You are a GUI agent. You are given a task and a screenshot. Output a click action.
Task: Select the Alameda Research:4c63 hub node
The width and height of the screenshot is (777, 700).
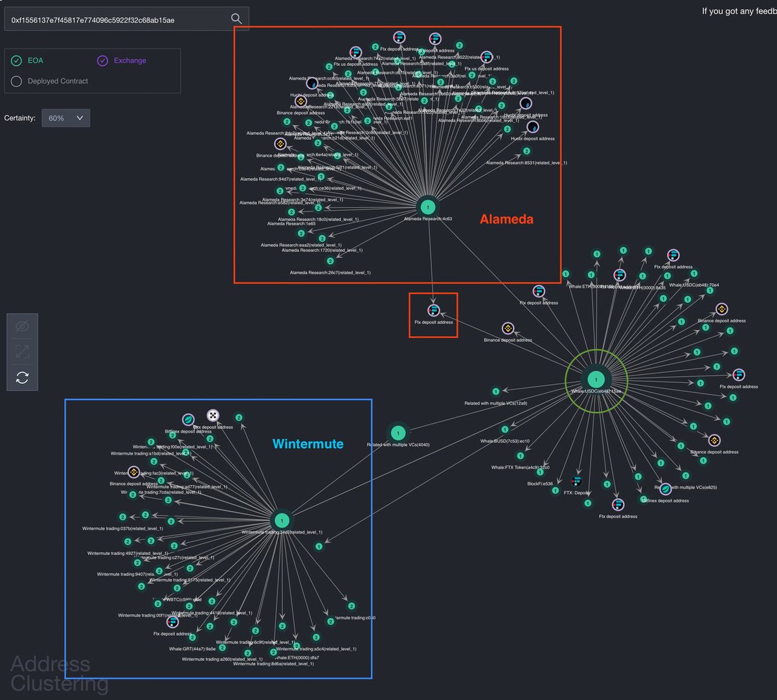(x=427, y=207)
